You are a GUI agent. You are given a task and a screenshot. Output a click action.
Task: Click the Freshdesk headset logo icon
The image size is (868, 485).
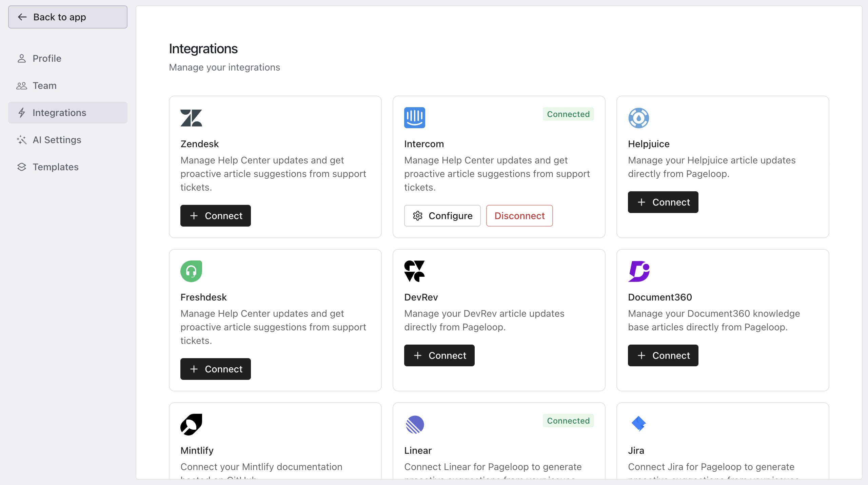191,271
